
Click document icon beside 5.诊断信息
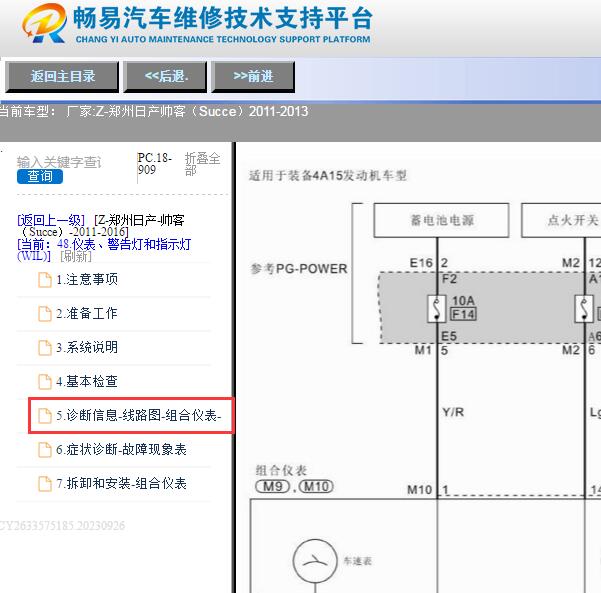point(45,416)
